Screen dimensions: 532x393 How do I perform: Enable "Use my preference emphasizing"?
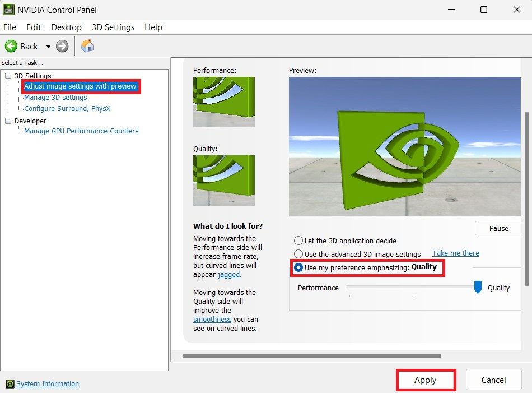point(298,267)
